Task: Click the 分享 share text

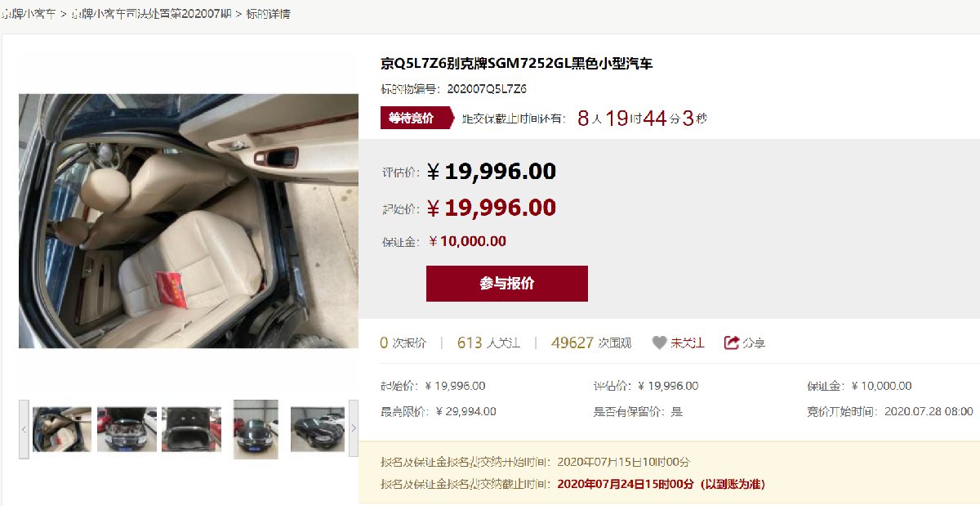Action: pyautogui.click(x=754, y=343)
